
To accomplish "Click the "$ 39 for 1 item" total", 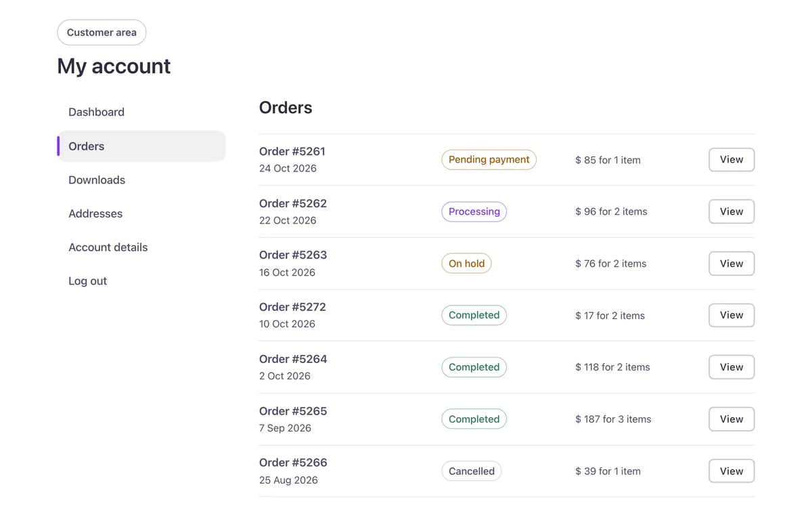I will 608,471.
